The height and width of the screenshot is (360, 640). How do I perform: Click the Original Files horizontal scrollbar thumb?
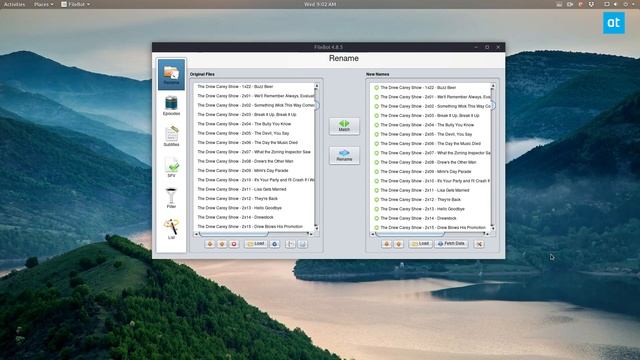(x=233, y=234)
